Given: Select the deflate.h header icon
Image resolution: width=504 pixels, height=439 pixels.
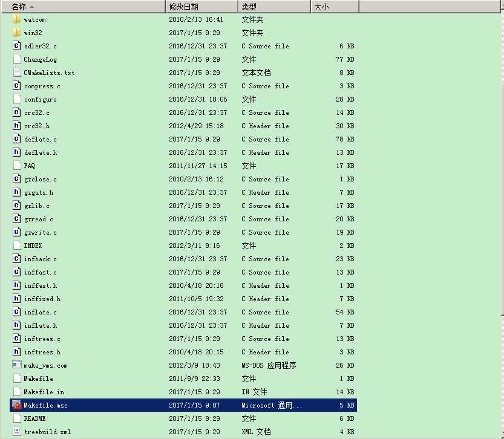Looking at the screenshot, I should [x=17, y=152].
